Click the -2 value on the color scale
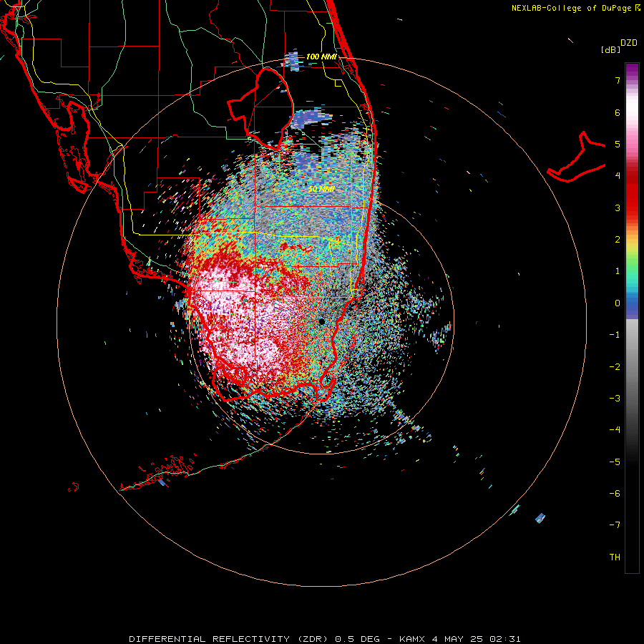The image size is (644, 644). pos(615,367)
